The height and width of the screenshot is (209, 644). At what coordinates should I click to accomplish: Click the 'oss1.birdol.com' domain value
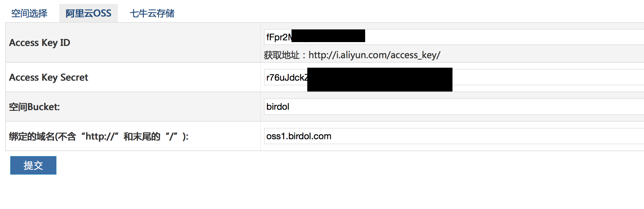click(x=299, y=136)
